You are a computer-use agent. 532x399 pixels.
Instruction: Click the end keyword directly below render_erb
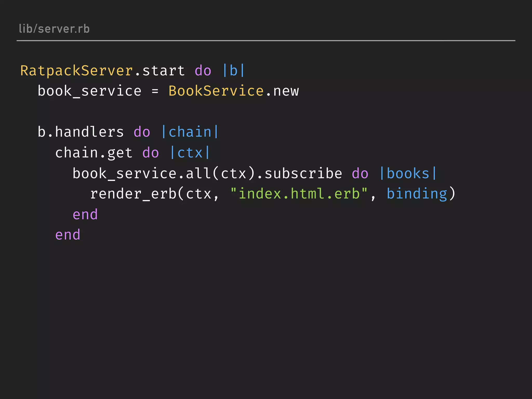click(x=85, y=215)
